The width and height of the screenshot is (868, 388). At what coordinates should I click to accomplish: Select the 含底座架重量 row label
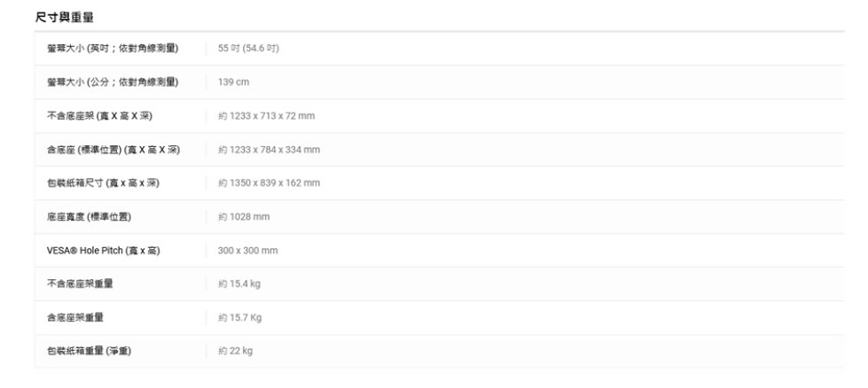click(x=74, y=317)
